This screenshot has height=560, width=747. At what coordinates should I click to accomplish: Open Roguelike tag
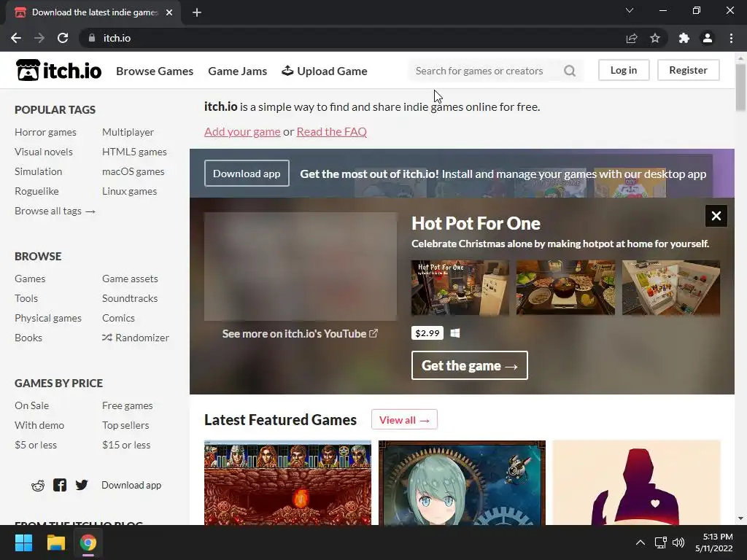pos(36,191)
